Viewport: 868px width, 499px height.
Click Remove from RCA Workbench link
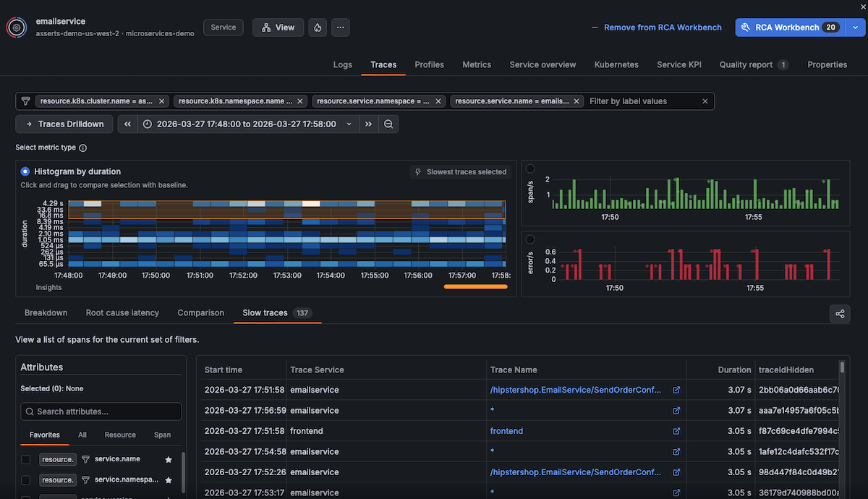[656, 27]
